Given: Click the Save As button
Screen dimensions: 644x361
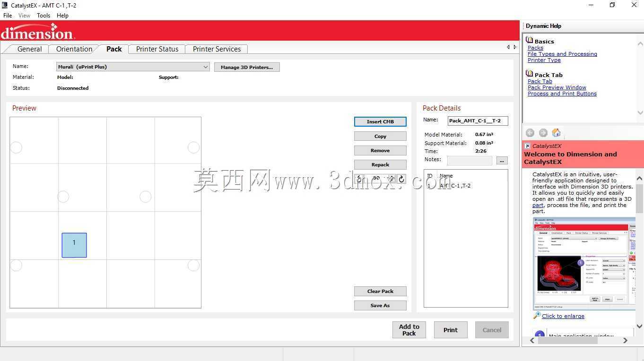Looking at the screenshot, I should click(x=380, y=305).
